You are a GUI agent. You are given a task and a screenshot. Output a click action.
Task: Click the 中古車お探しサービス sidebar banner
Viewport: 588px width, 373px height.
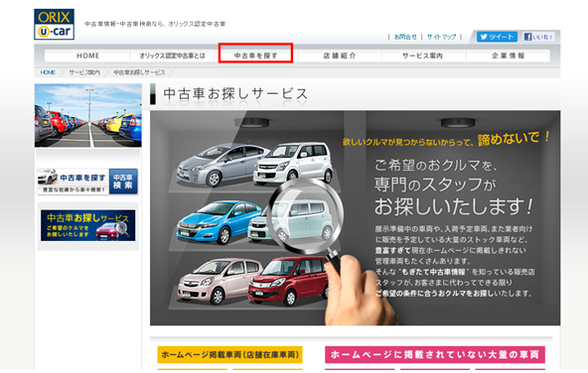click(x=87, y=225)
